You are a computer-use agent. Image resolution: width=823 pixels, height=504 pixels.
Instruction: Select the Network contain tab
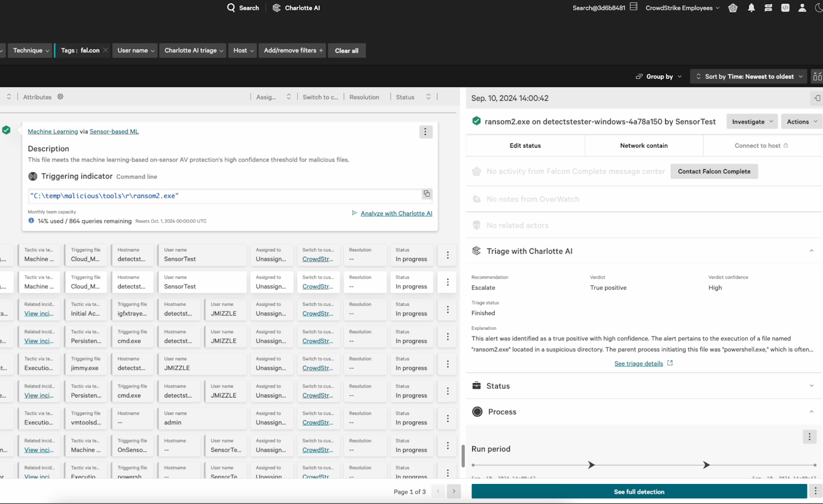(x=643, y=146)
